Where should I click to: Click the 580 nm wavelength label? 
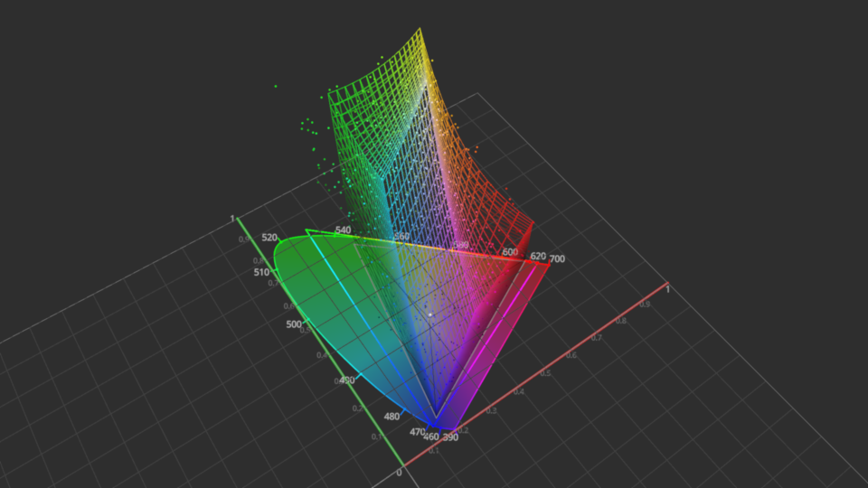pos(460,245)
